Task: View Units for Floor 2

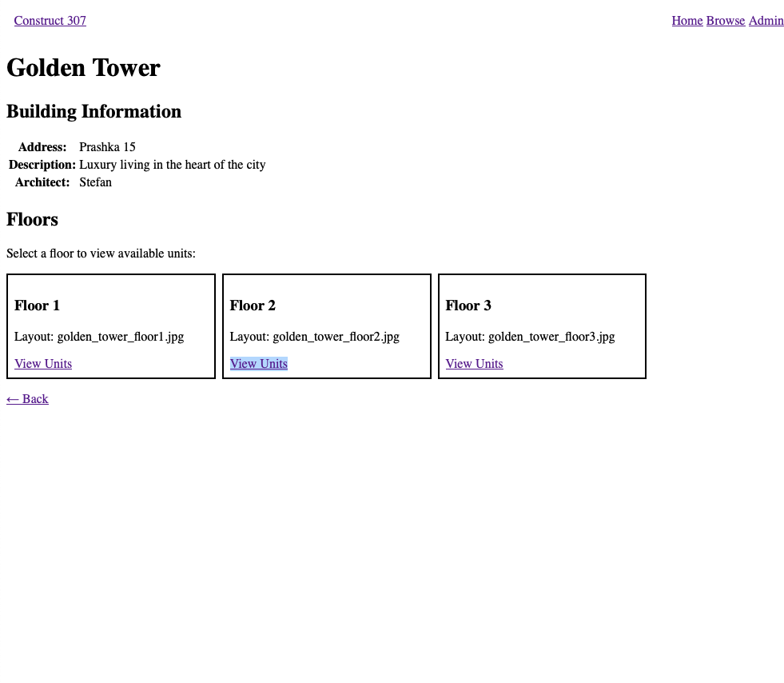Action: tap(258, 364)
